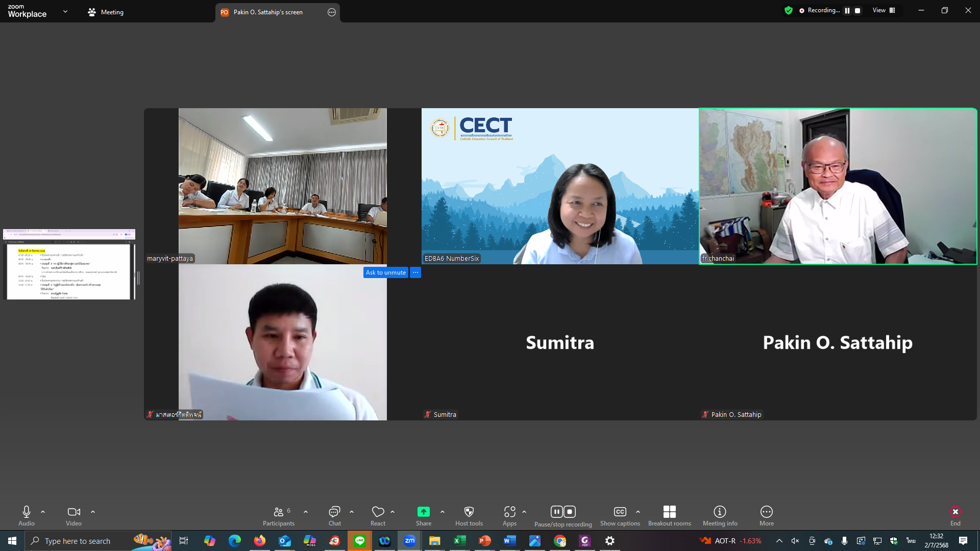Select Pakin O. Sattahip's screen tab

(268, 12)
